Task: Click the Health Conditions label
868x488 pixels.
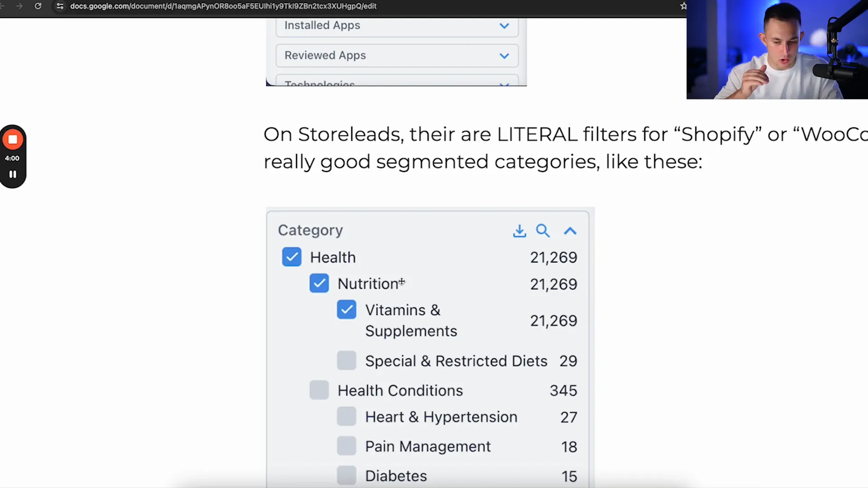Action: [x=400, y=390]
